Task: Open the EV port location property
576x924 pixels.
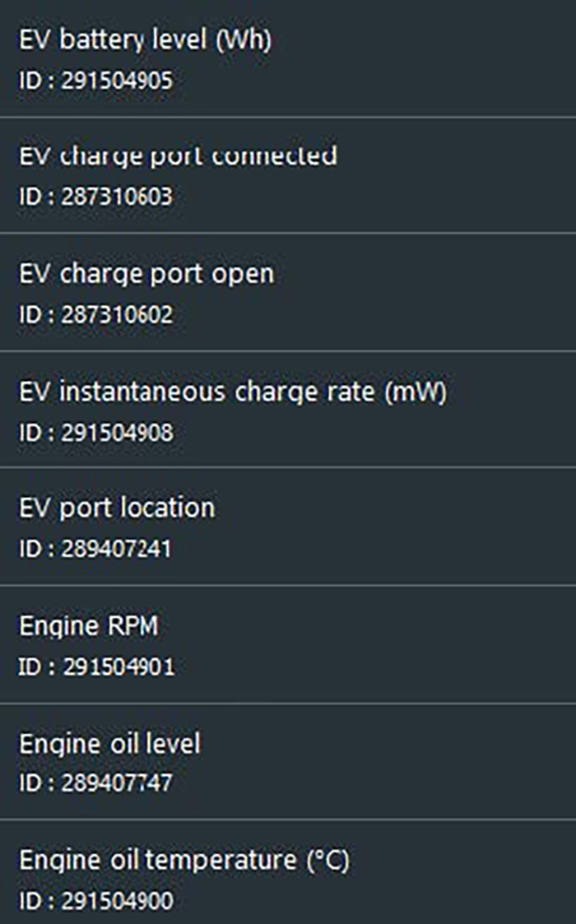Action: click(288, 527)
